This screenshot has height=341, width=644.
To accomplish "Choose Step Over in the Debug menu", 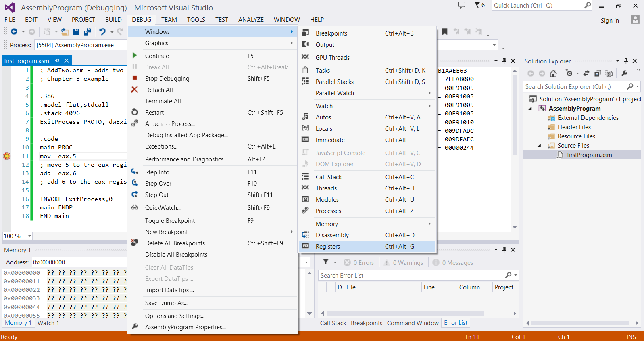I will [213, 184].
